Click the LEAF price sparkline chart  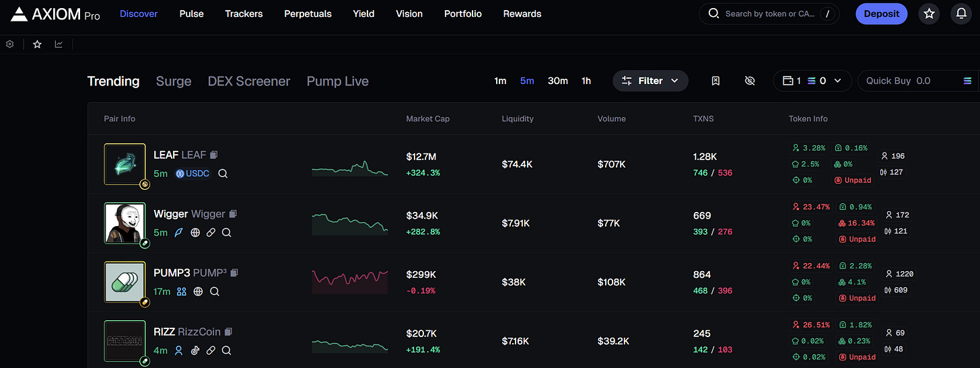350,168
